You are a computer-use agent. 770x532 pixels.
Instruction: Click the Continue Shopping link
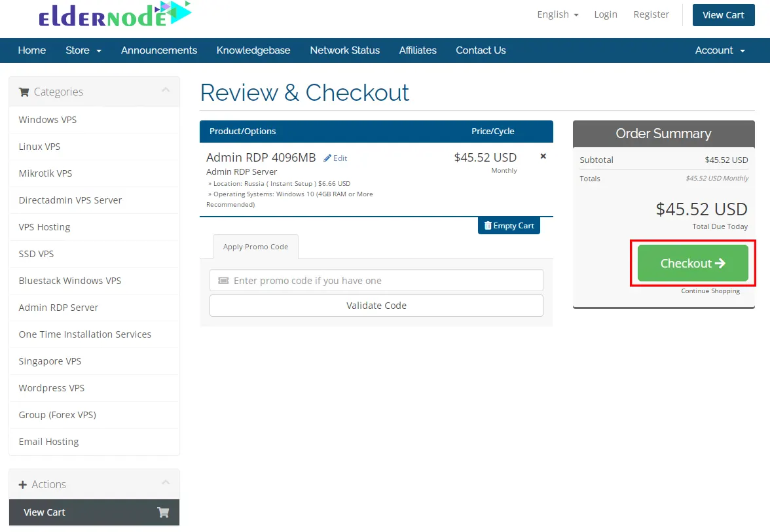coord(710,291)
